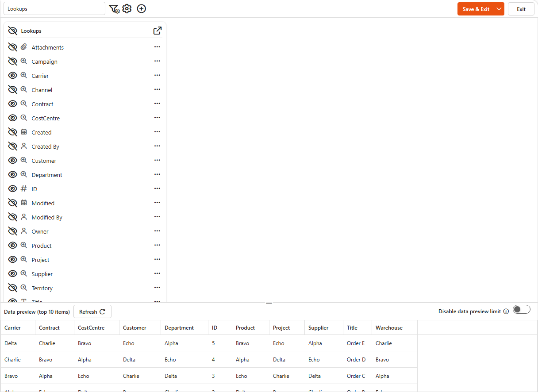Click the Carrier column header in preview
This screenshot has height=392, width=538.
click(18, 328)
